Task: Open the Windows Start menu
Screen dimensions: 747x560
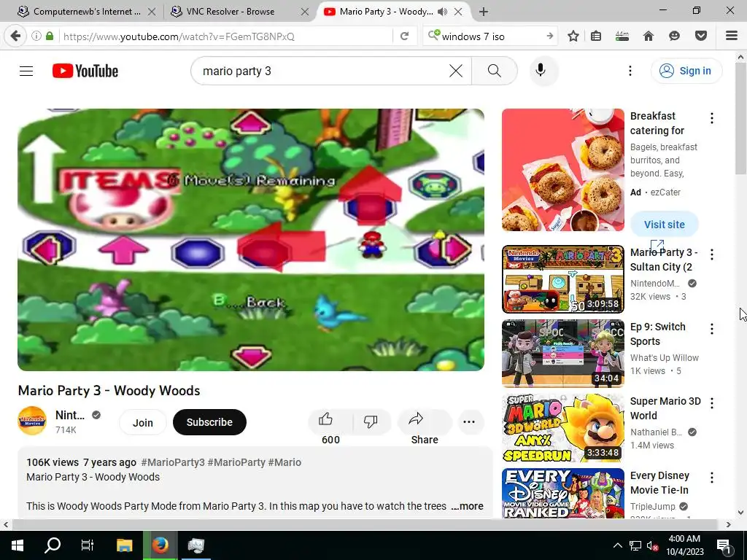Action: (18, 545)
